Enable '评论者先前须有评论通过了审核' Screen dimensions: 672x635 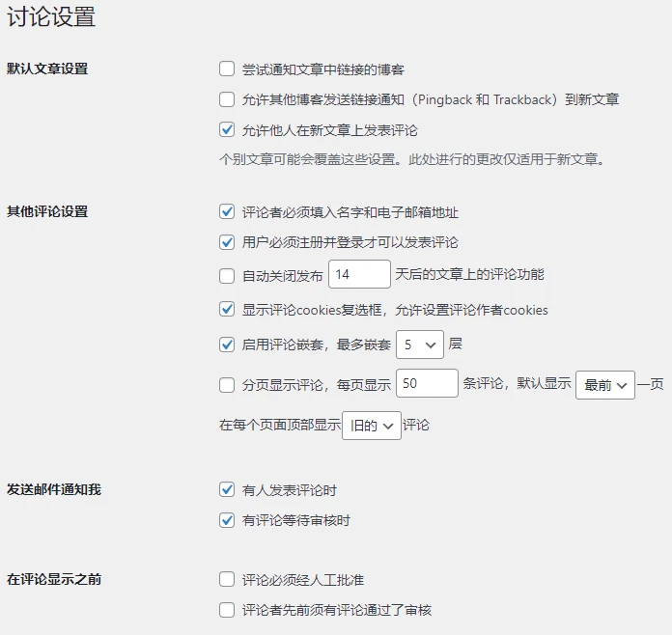pos(227,610)
